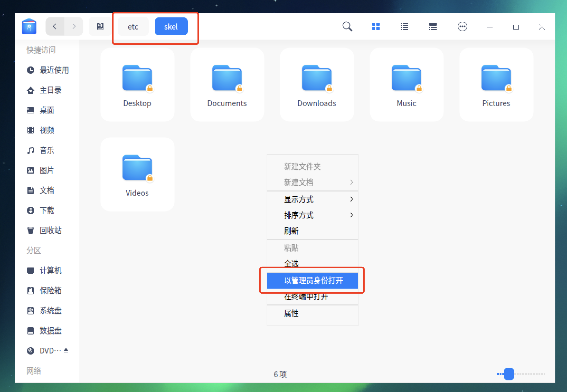567x392 pixels.
Task: Open the DVD drive sidebar entry
Action: tap(44, 351)
